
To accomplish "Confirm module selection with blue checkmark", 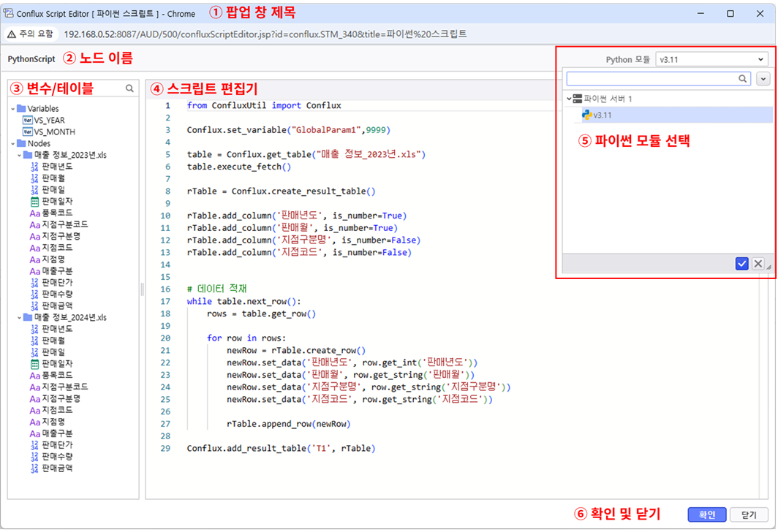I will click(x=741, y=264).
